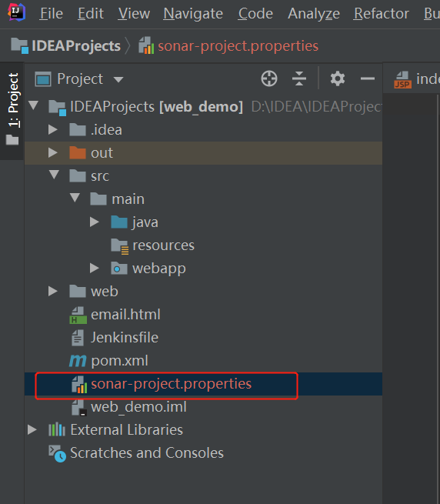Open the View menu
The image size is (440, 504).
tap(134, 14)
